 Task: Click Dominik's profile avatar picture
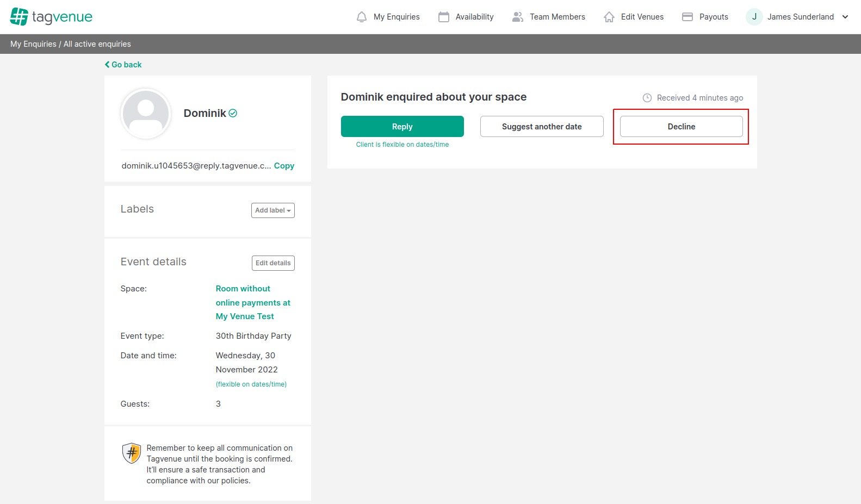point(146,114)
